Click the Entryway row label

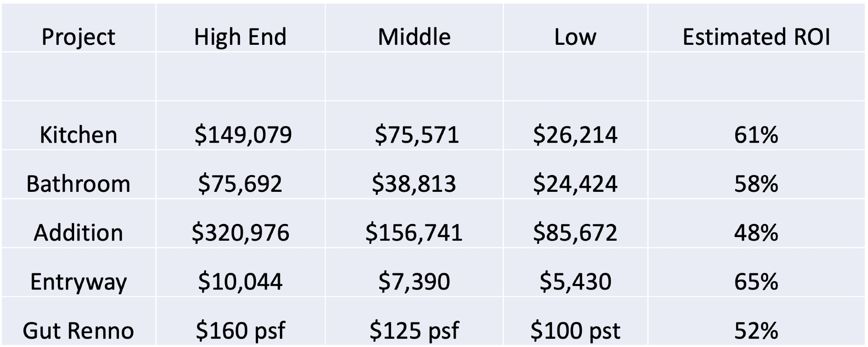pyautogui.click(x=78, y=282)
